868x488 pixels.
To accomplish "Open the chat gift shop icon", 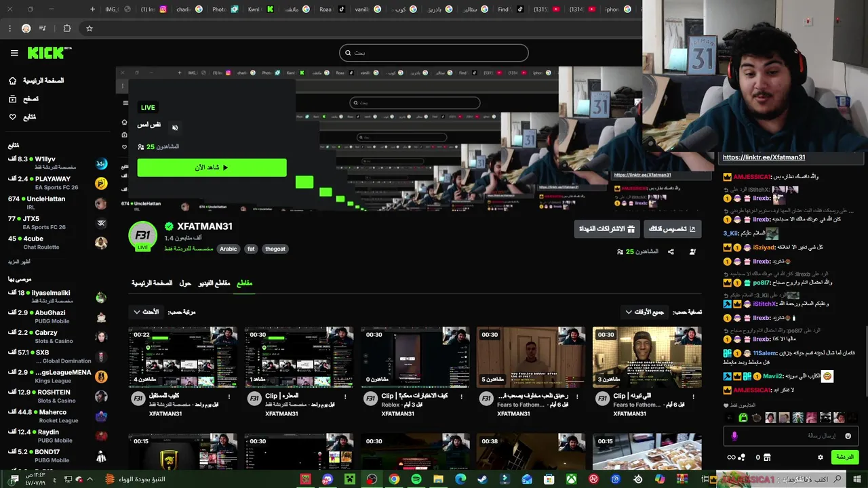I will [767, 457].
